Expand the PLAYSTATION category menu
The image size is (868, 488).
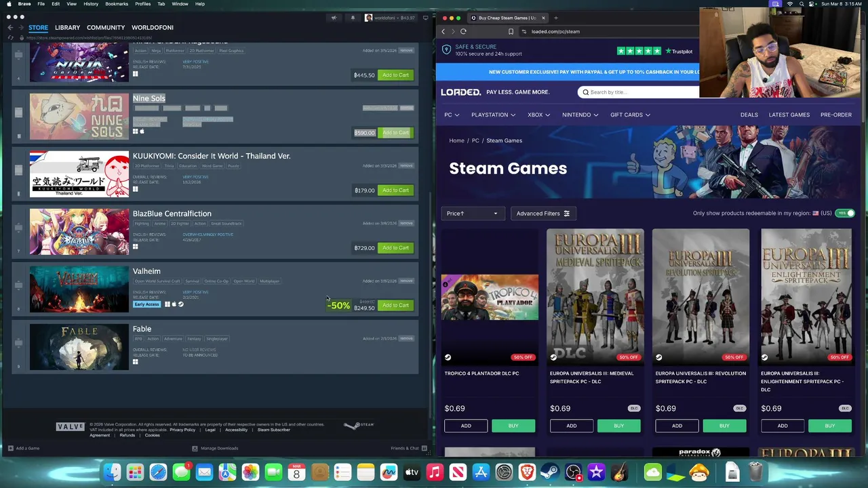(x=493, y=115)
